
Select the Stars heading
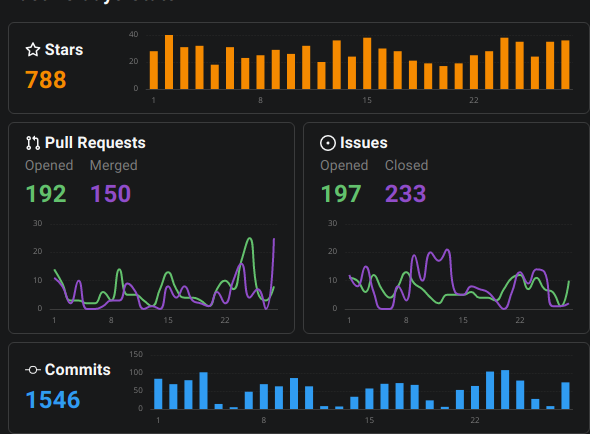point(64,50)
